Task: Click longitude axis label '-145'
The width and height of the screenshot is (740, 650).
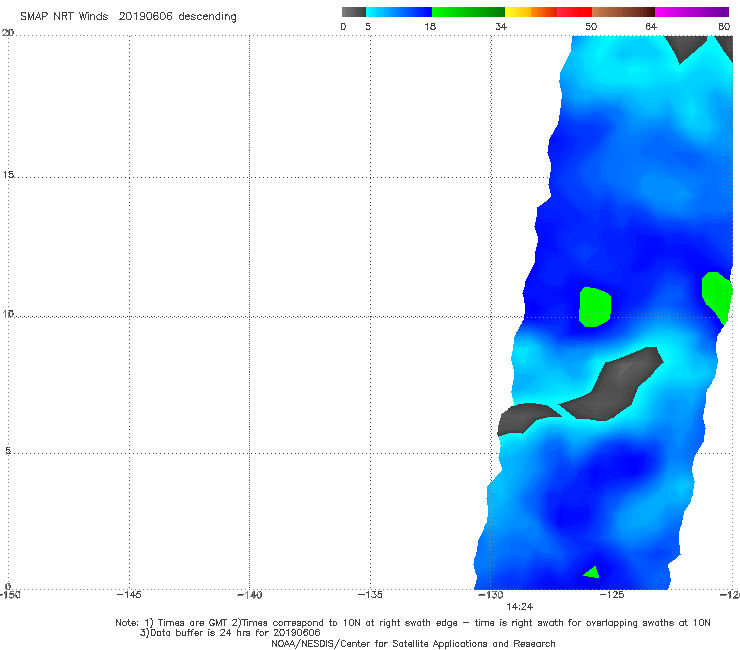Action: [129, 594]
